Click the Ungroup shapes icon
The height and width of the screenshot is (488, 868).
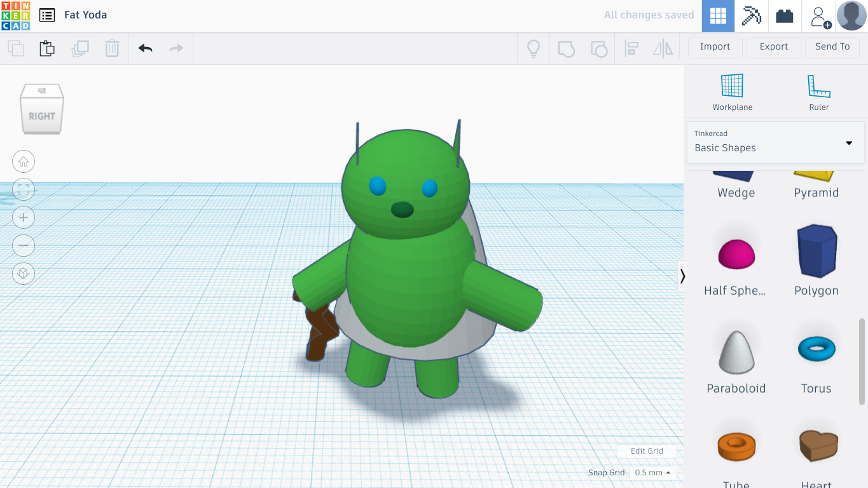pyautogui.click(x=598, y=48)
